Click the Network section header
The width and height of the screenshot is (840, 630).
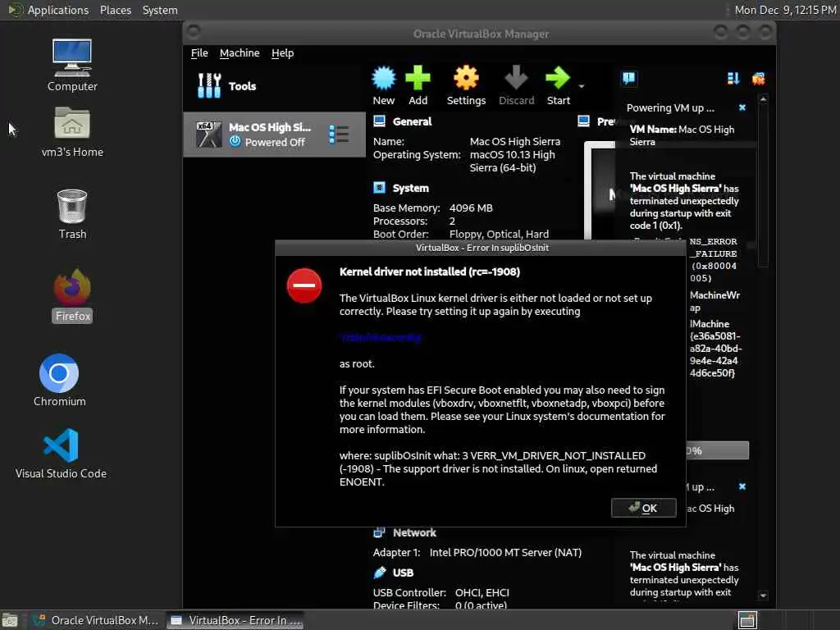414,532
